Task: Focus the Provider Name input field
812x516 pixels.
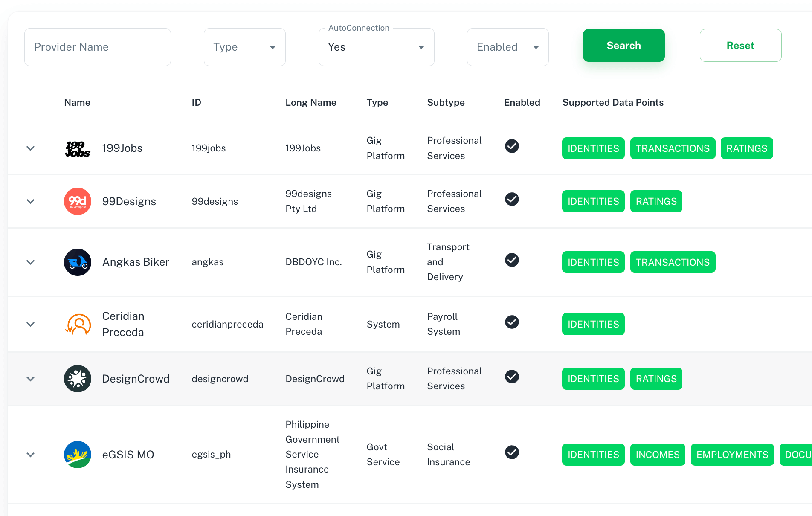Action: [x=98, y=47]
